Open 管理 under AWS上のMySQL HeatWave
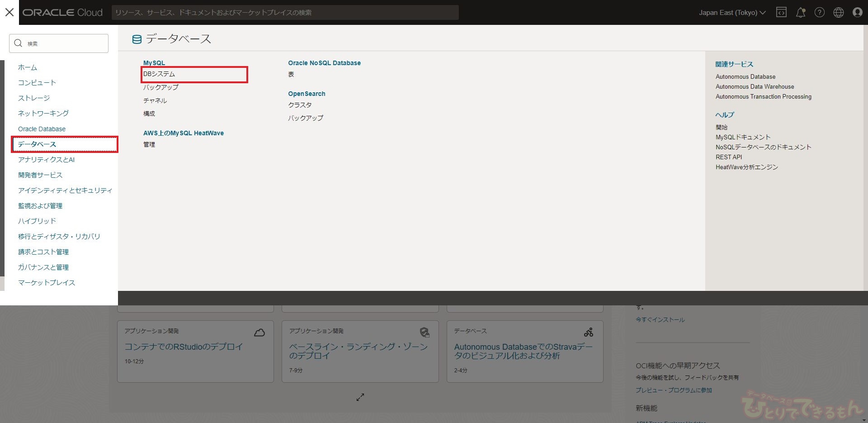 [149, 144]
